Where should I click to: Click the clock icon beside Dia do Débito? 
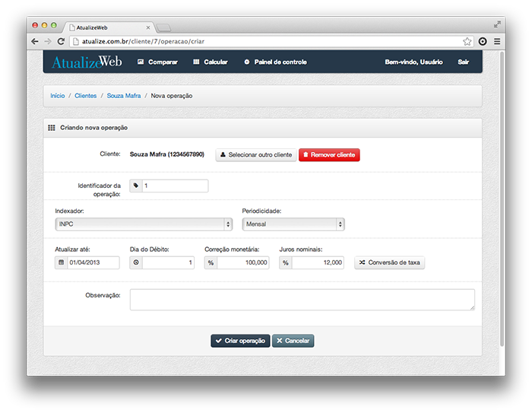136,263
